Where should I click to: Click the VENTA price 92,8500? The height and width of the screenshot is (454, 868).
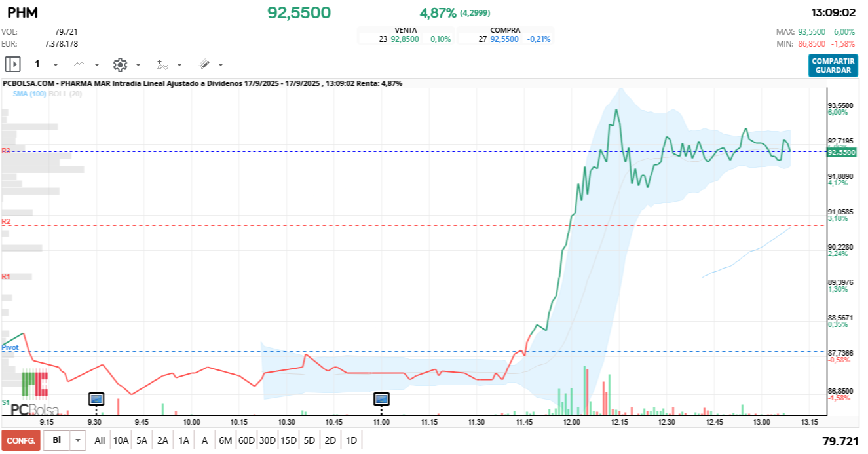pos(404,39)
